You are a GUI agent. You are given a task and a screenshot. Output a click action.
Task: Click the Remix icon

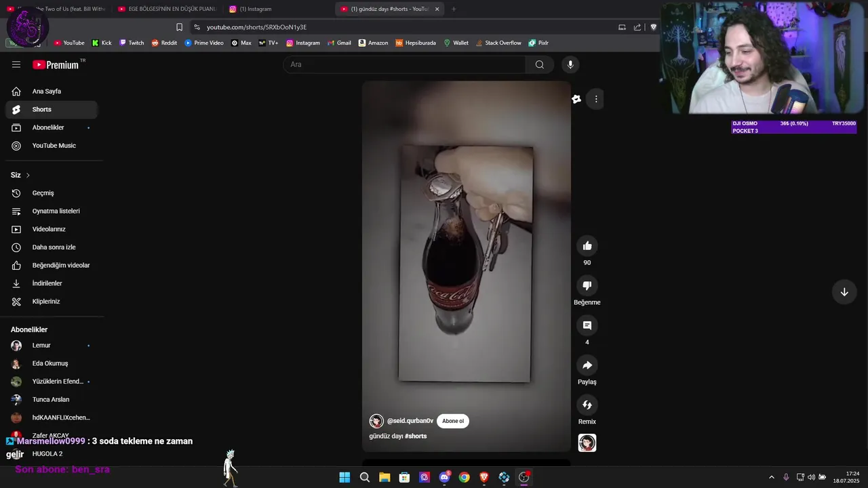[x=587, y=405]
